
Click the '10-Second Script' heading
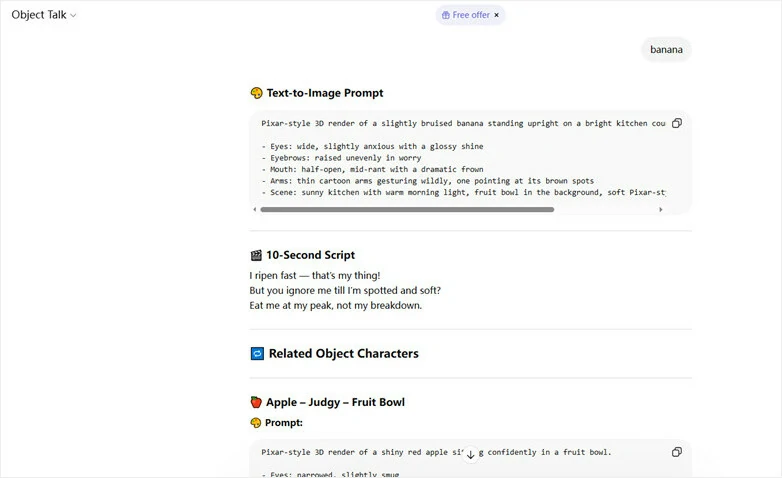[x=310, y=255]
